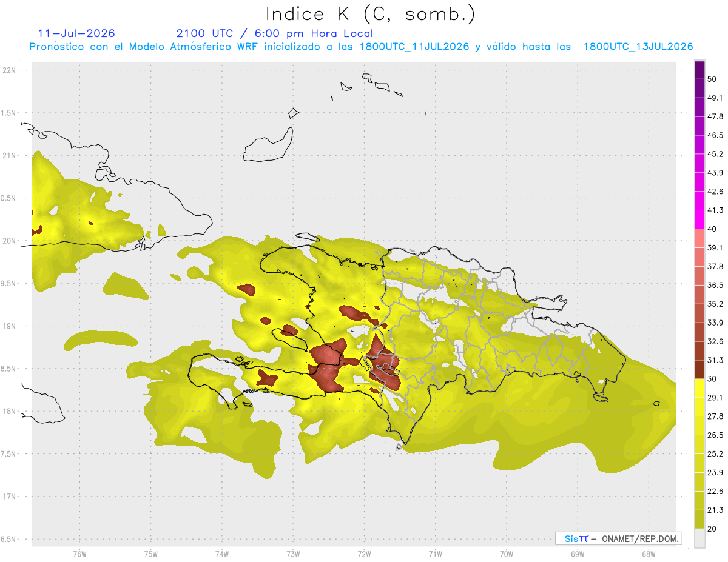The width and height of the screenshot is (728, 562).
Task: Click the "73W" longitude label
Action: coord(293,554)
